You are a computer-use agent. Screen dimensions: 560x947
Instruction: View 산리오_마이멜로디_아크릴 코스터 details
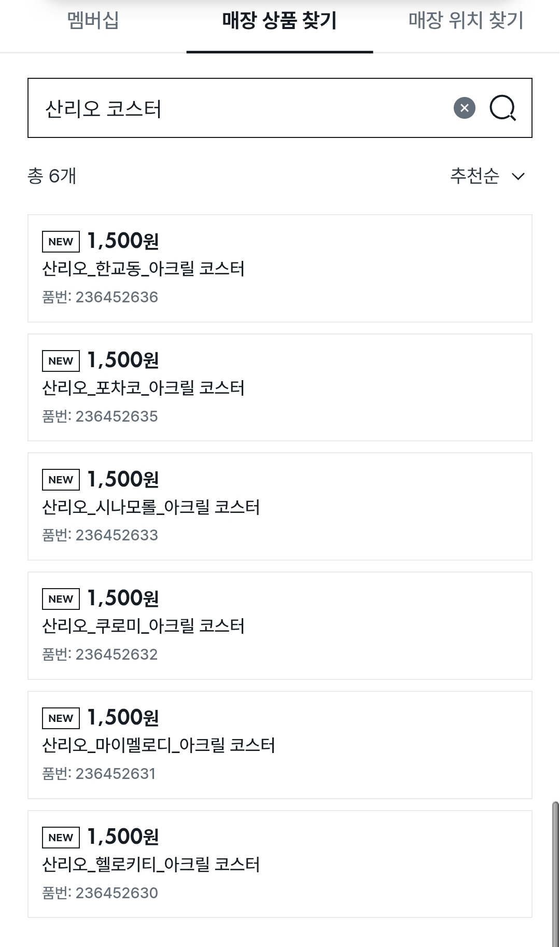click(x=159, y=745)
